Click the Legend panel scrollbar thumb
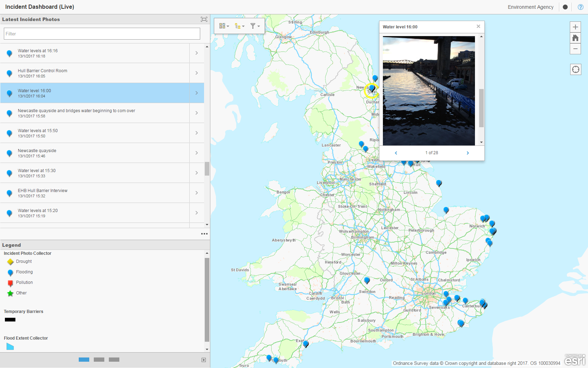Screen dimensions: 588x368 tap(207, 300)
